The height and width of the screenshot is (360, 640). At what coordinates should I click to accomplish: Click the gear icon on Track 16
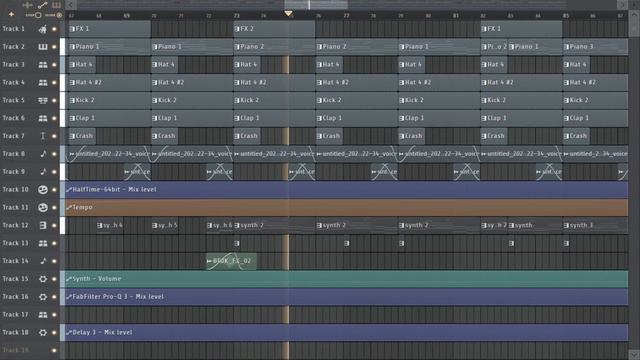43,297
